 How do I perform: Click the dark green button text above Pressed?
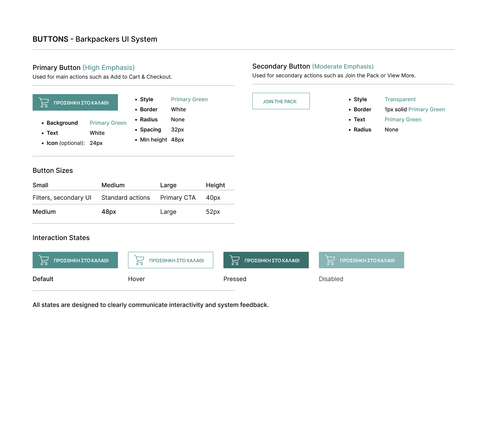[272, 261]
